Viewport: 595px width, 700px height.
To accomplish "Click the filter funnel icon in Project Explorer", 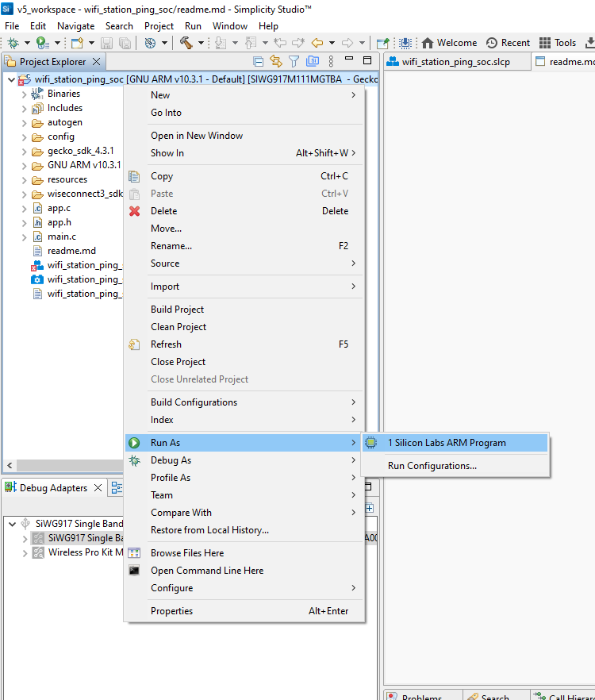I will [x=294, y=61].
